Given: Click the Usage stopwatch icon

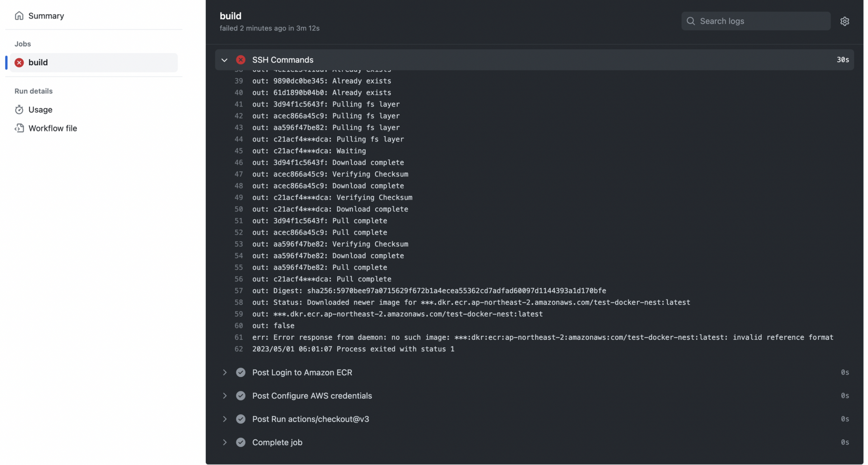Looking at the screenshot, I should pyautogui.click(x=19, y=110).
